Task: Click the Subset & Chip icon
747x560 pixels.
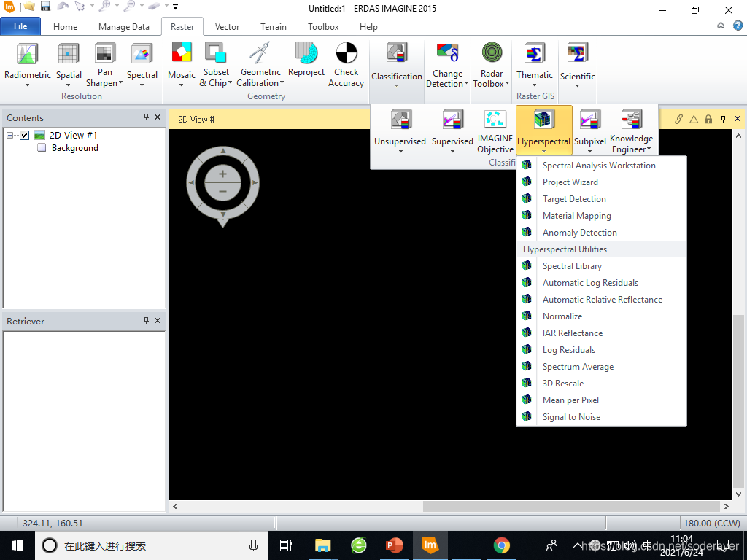Action: click(216, 52)
